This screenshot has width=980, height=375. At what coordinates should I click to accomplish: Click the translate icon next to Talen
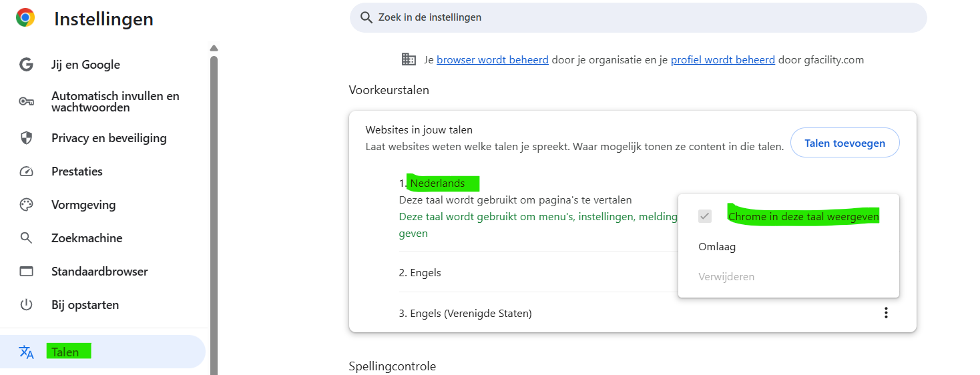coord(26,352)
